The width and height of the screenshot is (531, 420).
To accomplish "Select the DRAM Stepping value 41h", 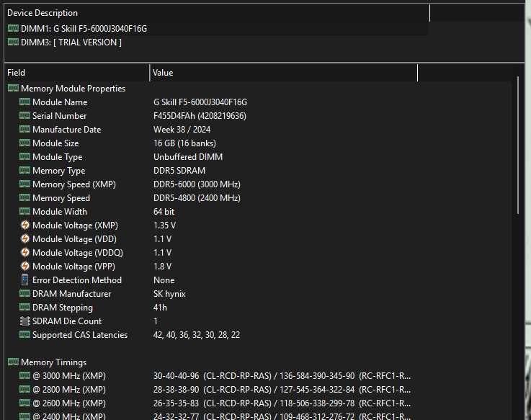I will pyautogui.click(x=160, y=307).
